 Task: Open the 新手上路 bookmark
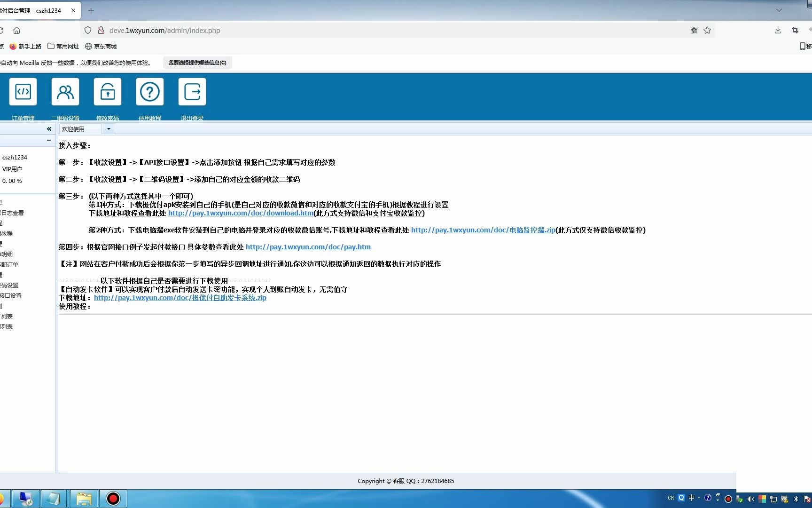pyautogui.click(x=25, y=46)
